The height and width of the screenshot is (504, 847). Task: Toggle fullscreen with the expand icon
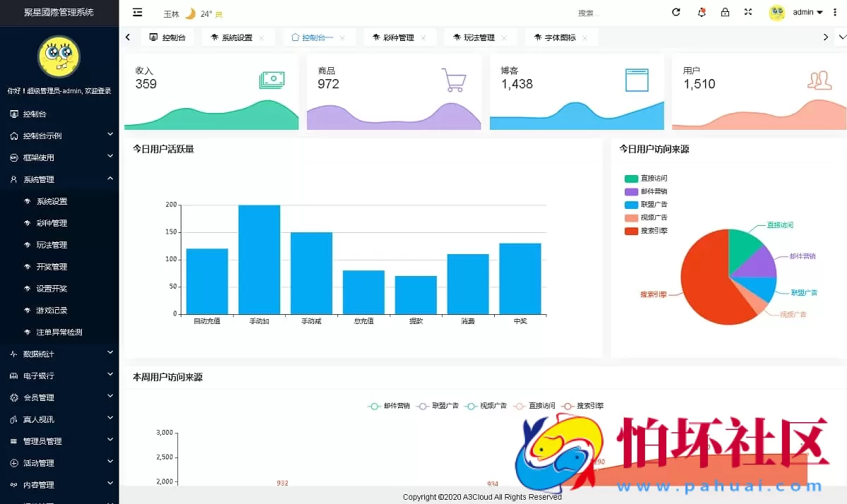click(x=748, y=12)
